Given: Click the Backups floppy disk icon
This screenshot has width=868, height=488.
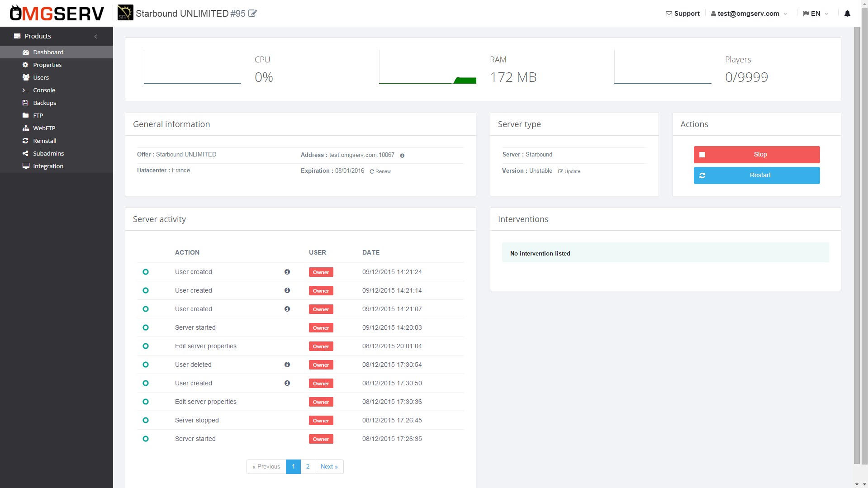Looking at the screenshot, I should 25,103.
